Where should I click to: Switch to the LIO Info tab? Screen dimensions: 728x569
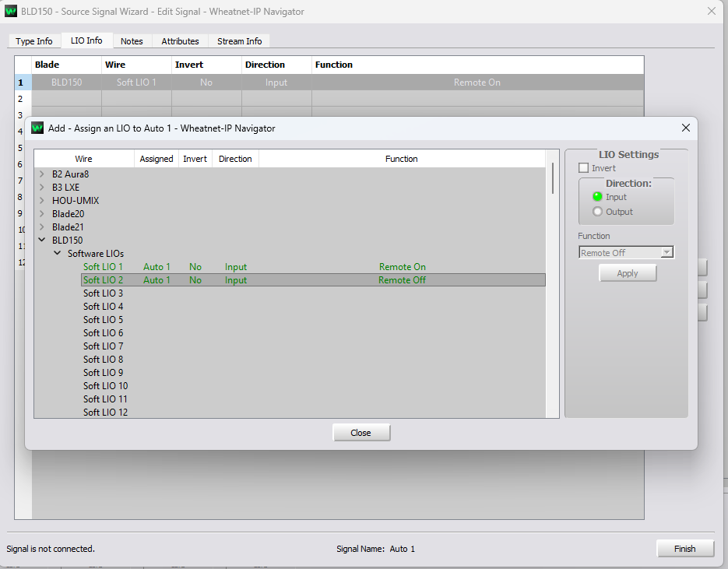[x=87, y=40]
